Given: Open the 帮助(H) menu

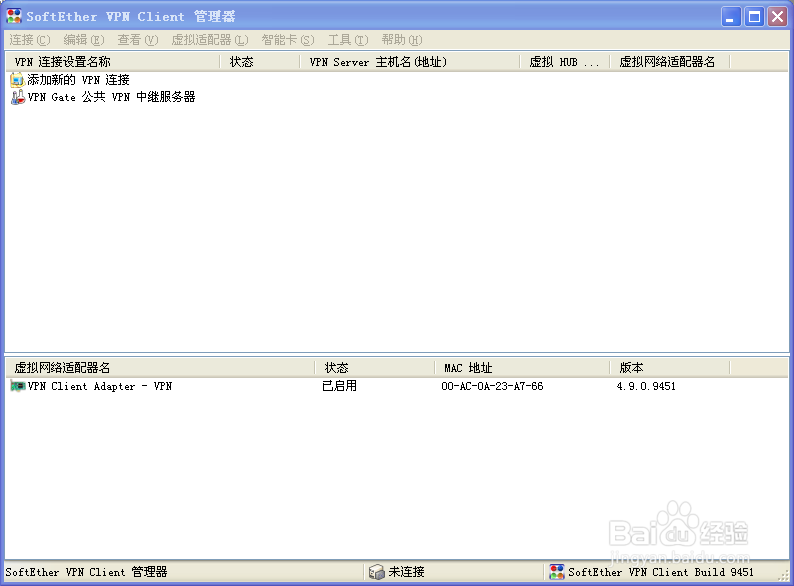Looking at the screenshot, I should tap(402, 40).
